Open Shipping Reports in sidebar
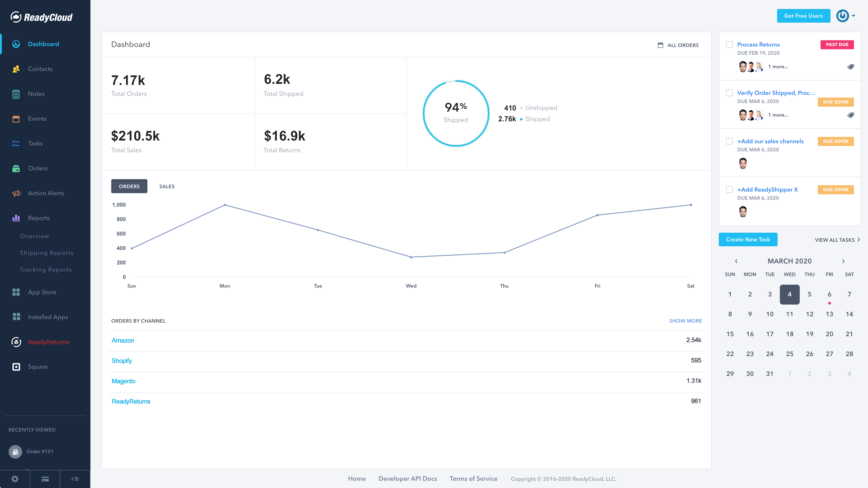Image resolution: width=868 pixels, height=488 pixels. [x=47, y=253]
